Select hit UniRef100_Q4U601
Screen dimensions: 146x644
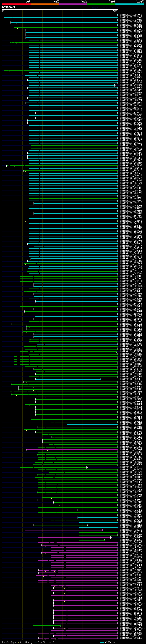(x=131, y=45)
